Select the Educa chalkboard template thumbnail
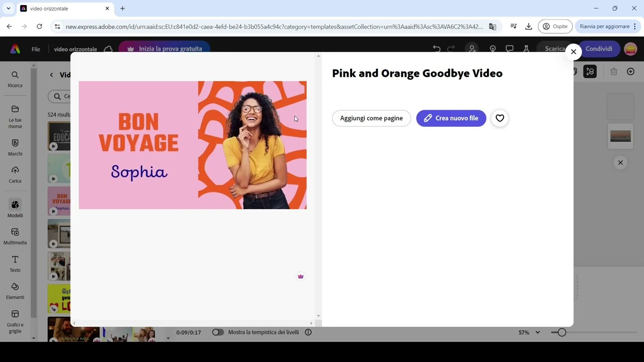644x362 pixels. pos(59,136)
